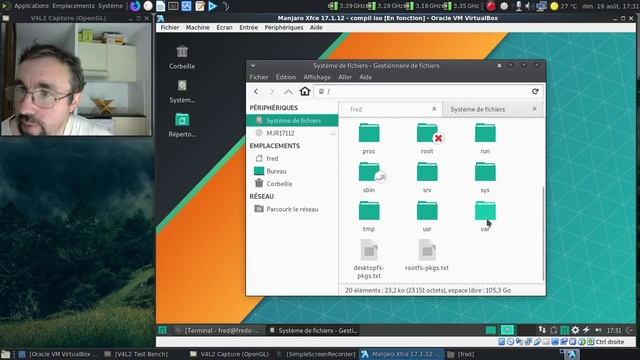Click the file list vertical scrollbar
This screenshot has width=640, height=360.
click(543, 233)
